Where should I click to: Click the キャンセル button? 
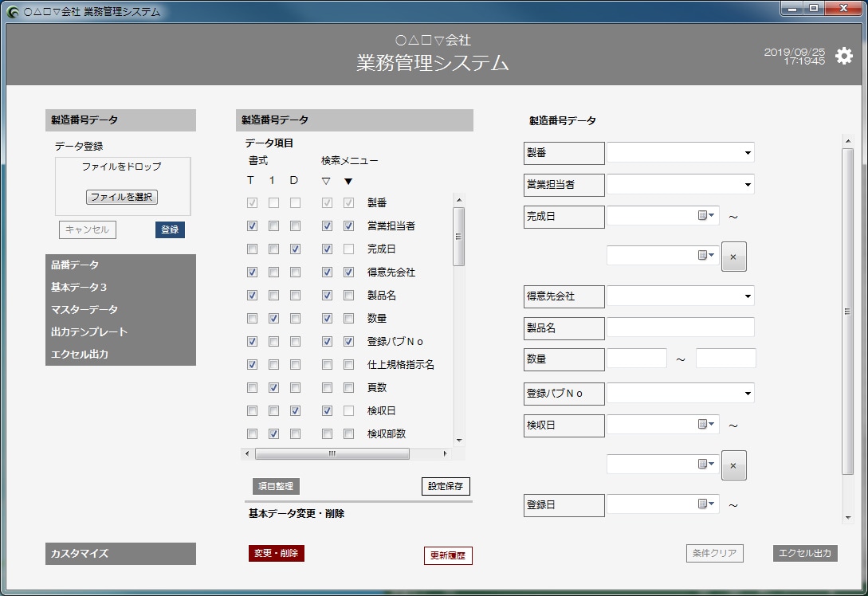[x=88, y=229]
